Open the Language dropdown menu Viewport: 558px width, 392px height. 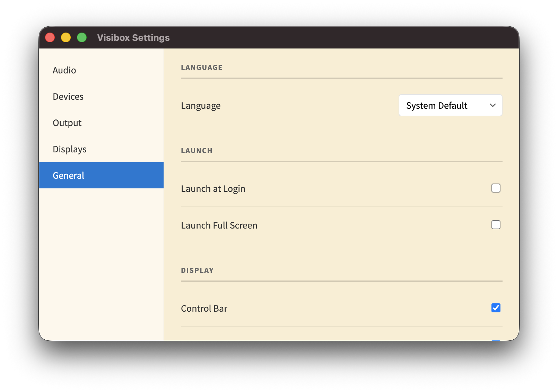point(450,105)
